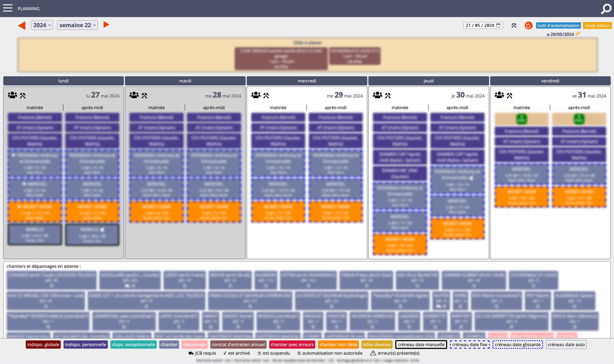The image size is (614, 364).
Task: Open the team icon for lundi 27
Action: (x=12, y=95)
